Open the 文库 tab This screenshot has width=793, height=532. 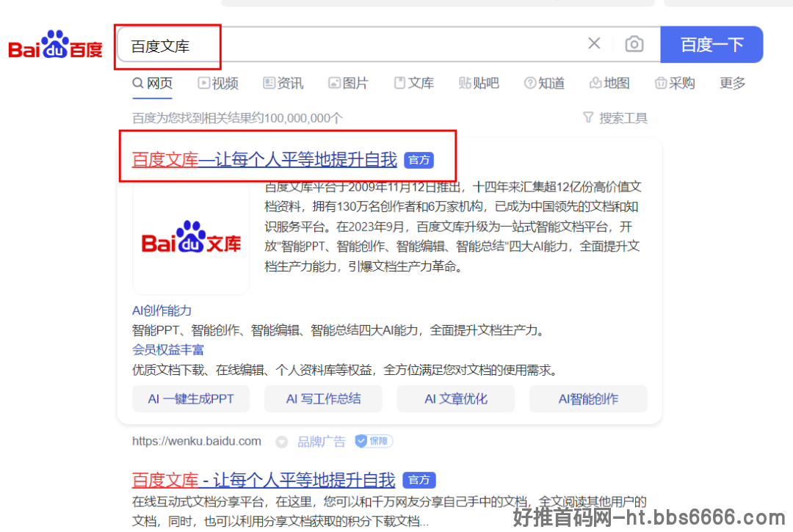click(x=414, y=83)
